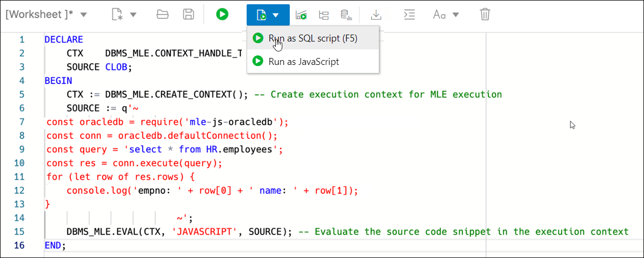Expand the Worksheet name dropdown
Image resolution: width=644 pixels, height=258 pixels.
click(x=84, y=14)
